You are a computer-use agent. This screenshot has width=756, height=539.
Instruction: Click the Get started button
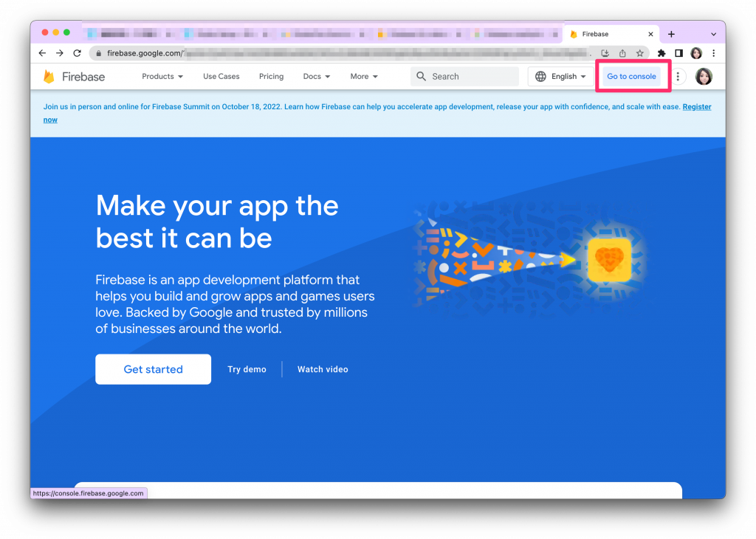pos(154,369)
